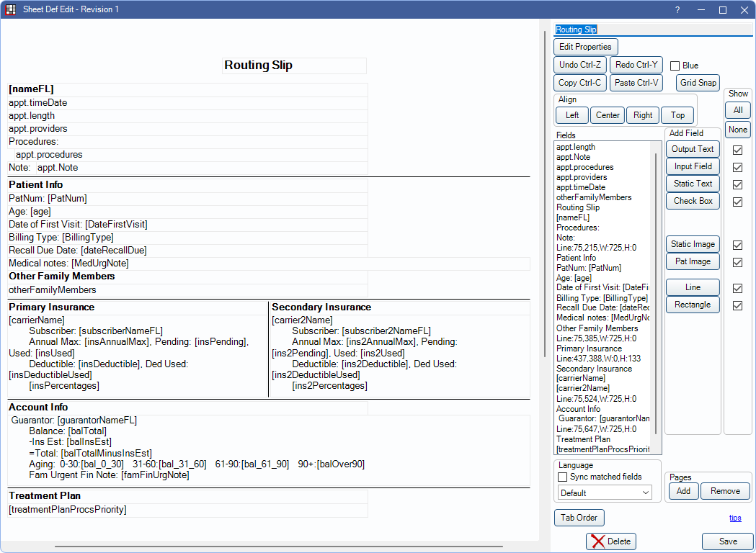Open the Tab Order editor
The height and width of the screenshot is (553, 756).
pos(579,517)
